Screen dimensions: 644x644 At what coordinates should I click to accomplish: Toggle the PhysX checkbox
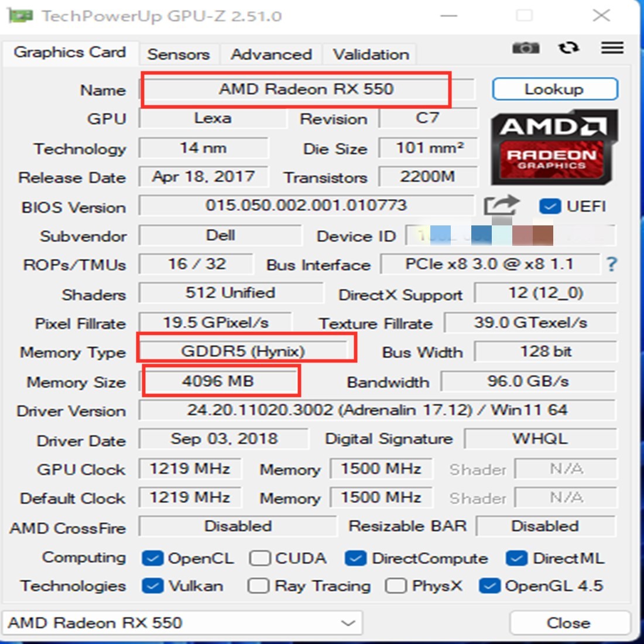tap(396, 586)
